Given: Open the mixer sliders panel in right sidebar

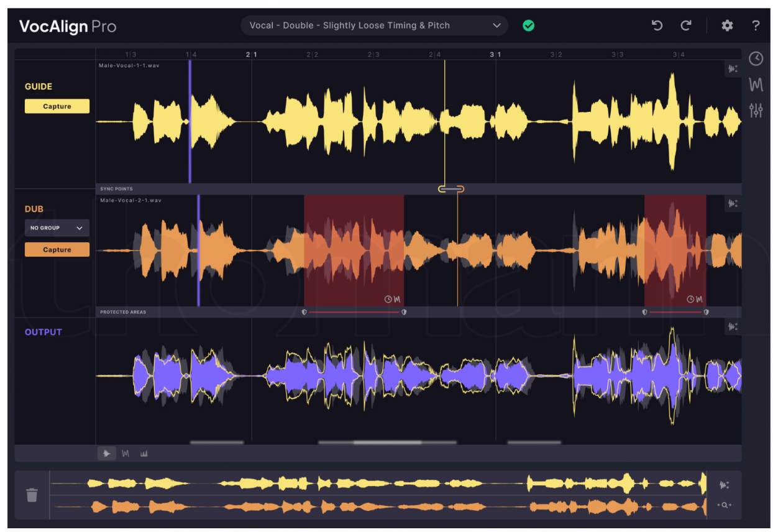Looking at the screenshot, I should click(756, 111).
